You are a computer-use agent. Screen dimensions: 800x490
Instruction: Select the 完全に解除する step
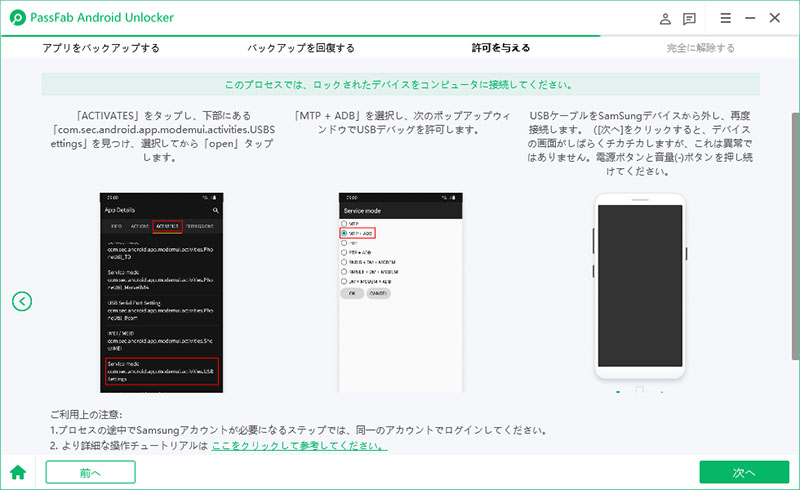click(701, 48)
